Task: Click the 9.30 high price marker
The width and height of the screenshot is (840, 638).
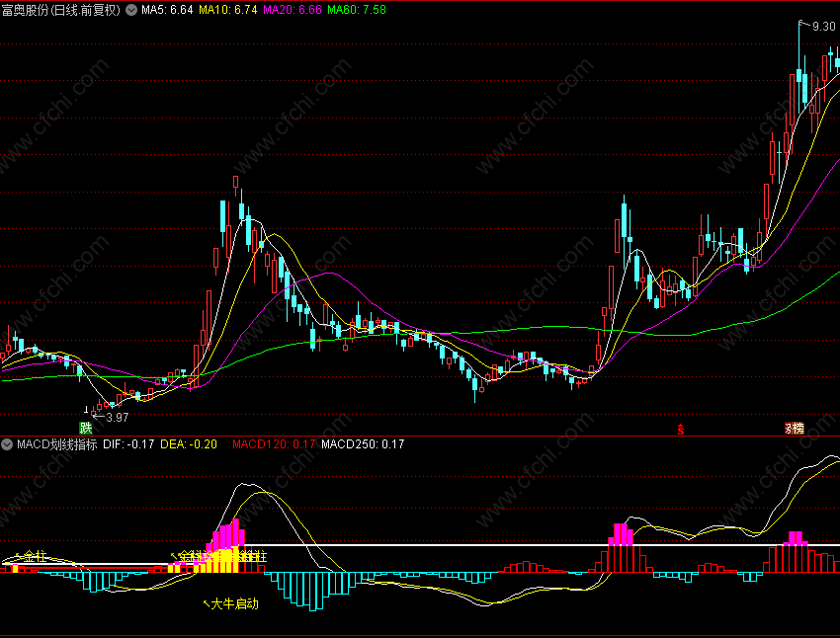Action: (x=823, y=27)
